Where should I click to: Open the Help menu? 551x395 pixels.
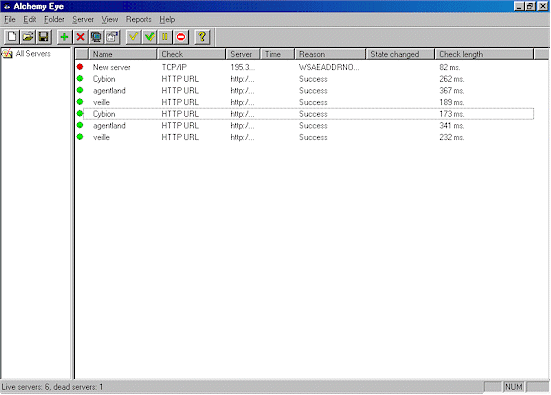coord(167,19)
